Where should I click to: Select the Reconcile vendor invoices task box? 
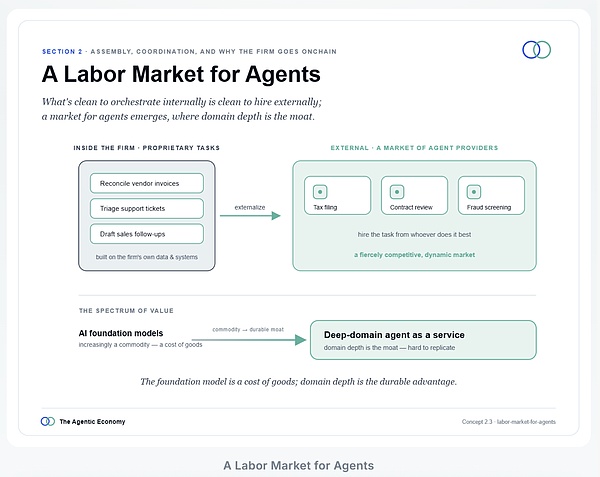tap(147, 183)
